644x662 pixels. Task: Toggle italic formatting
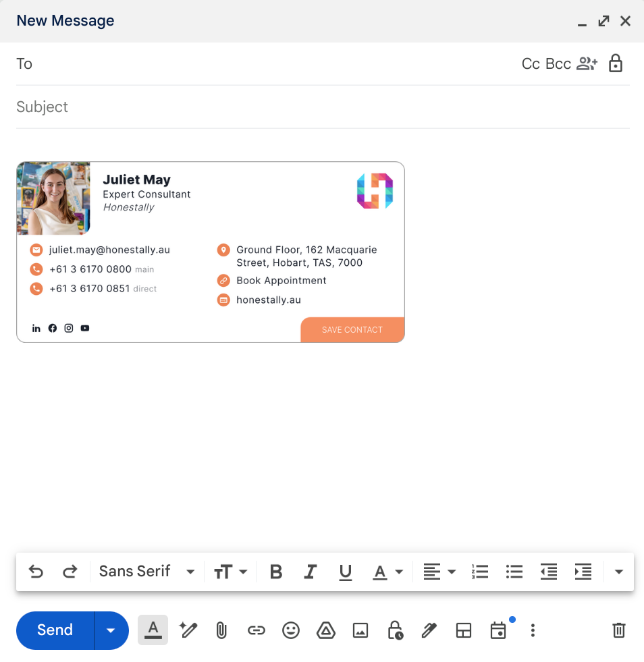coord(310,572)
